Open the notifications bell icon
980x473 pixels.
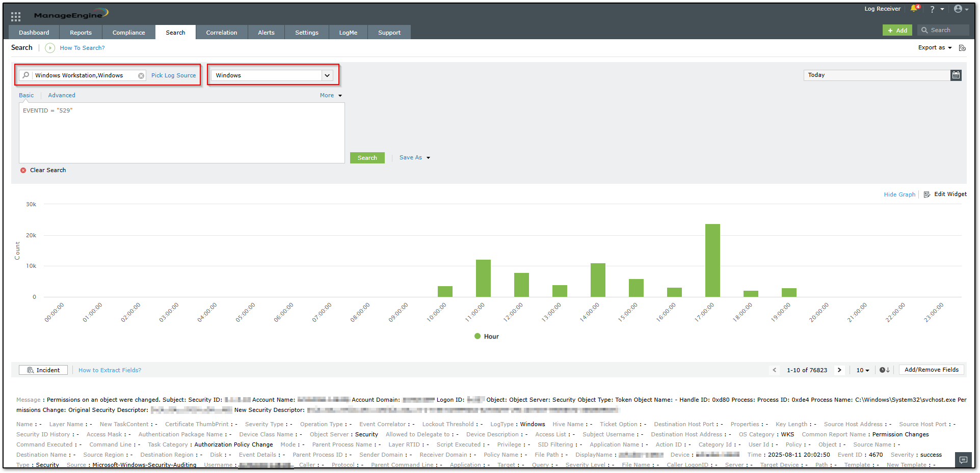(915, 9)
